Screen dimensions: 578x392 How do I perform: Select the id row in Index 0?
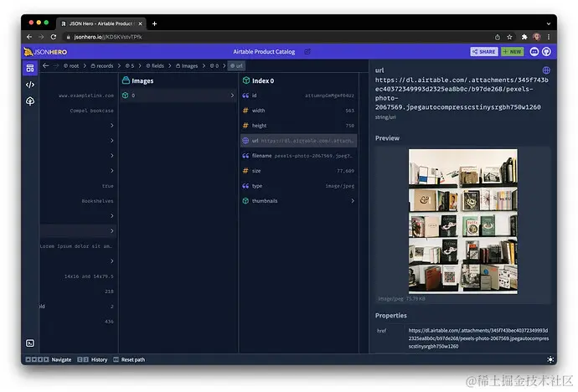pyautogui.click(x=298, y=95)
